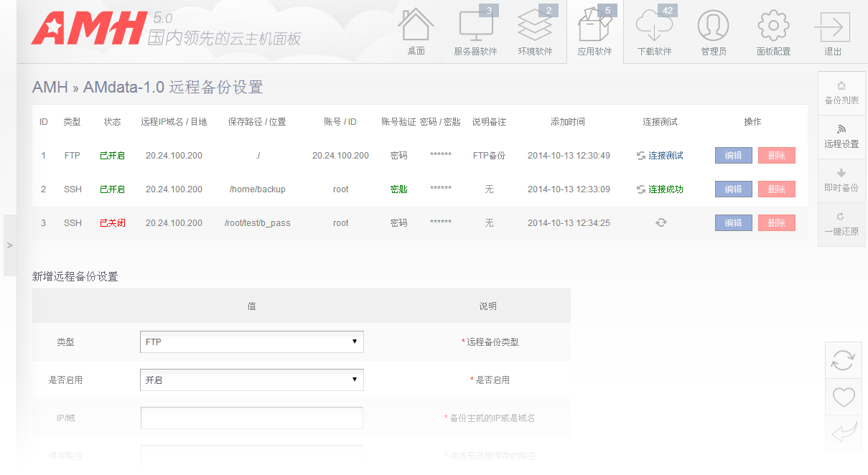This screenshot has height=475, width=868.
Task: Expand the left sidebar arrow handle
Action: [9, 245]
